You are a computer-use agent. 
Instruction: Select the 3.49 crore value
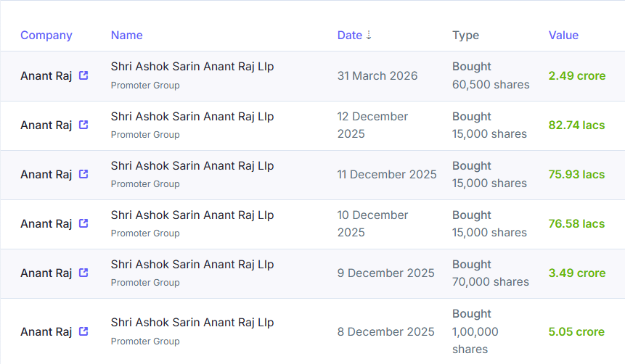[x=577, y=273]
